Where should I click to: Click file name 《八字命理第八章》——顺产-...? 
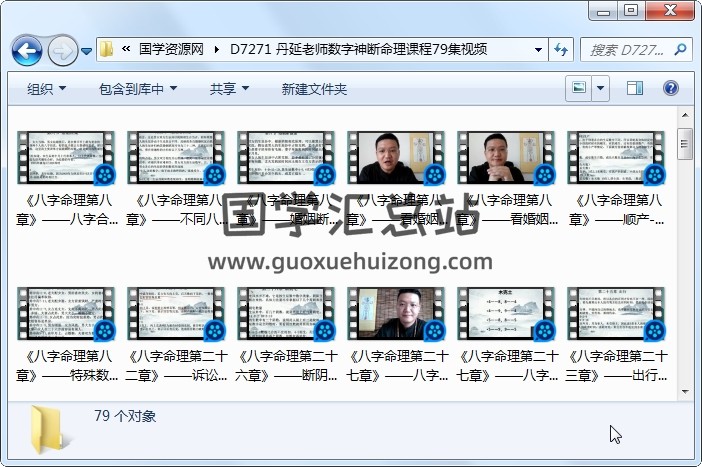click(x=617, y=210)
